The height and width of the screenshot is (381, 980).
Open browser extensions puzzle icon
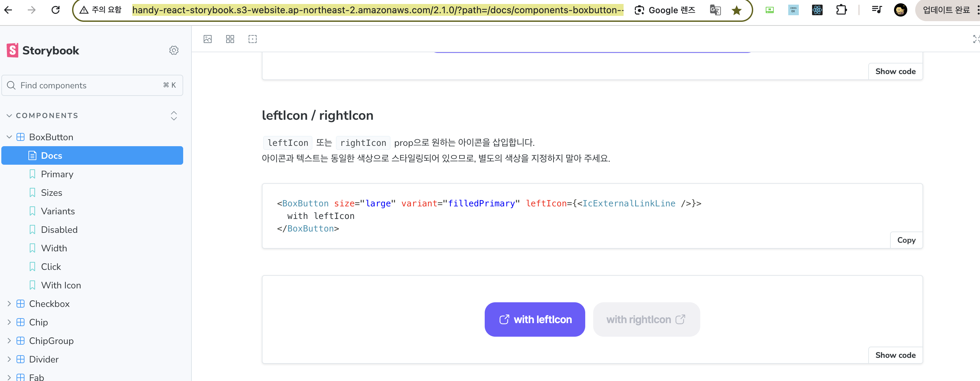tap(841, 10)
